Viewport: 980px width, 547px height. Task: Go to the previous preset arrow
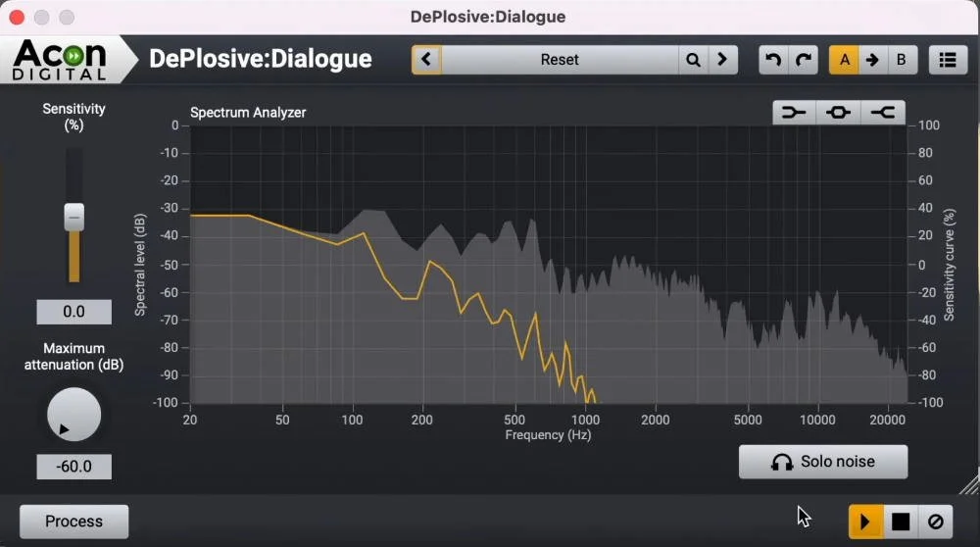(427, 60)
